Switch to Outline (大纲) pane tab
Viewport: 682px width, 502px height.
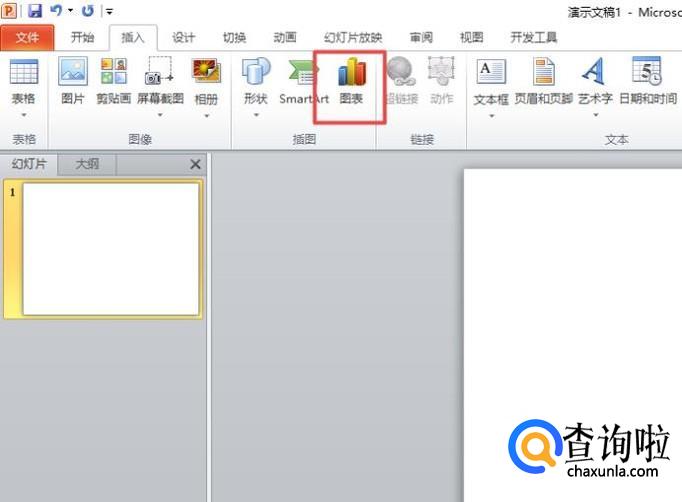87,164
